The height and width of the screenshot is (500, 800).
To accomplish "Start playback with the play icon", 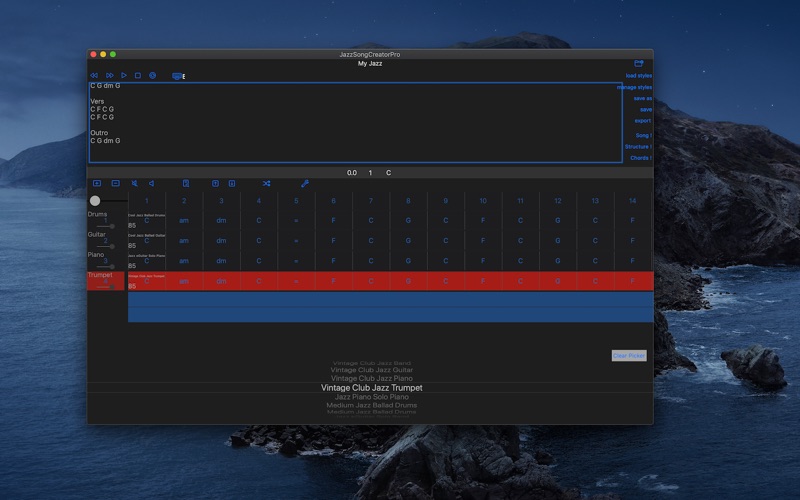I will coord(123,76).
